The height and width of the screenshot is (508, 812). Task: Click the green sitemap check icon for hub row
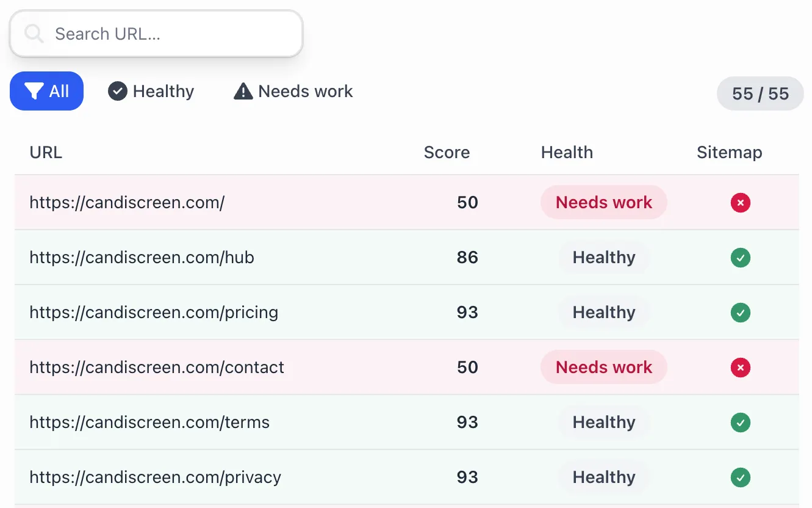tap(741, 257)
